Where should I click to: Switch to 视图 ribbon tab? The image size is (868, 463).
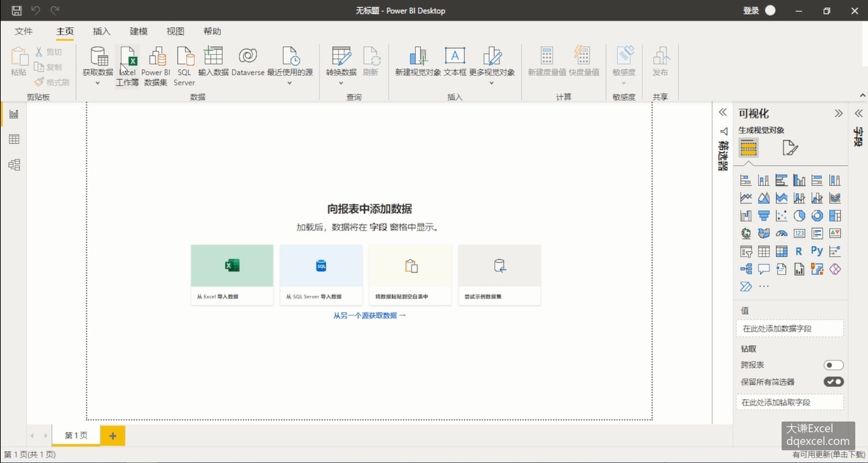click(x=175, y=31)
